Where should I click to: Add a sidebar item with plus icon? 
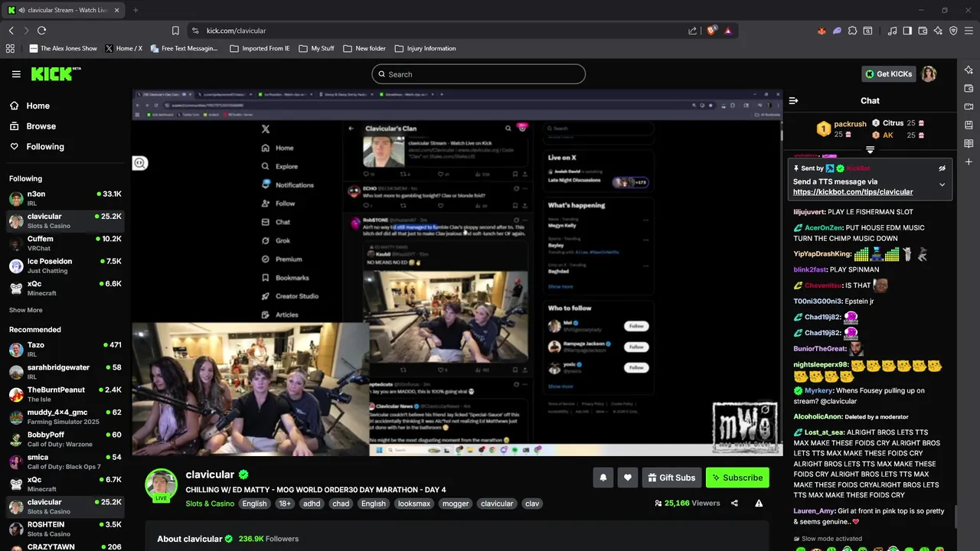pos(969,161)
